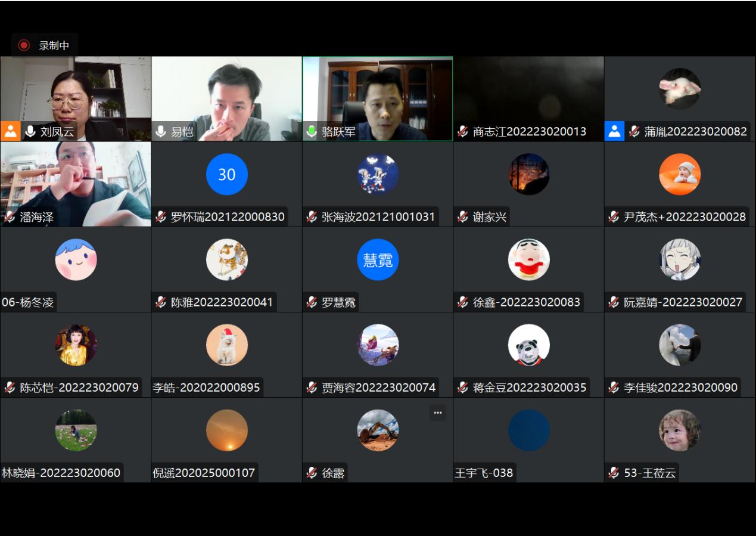Click the 录制中 recording status label
756x536 pixels.
coord(54,45)
